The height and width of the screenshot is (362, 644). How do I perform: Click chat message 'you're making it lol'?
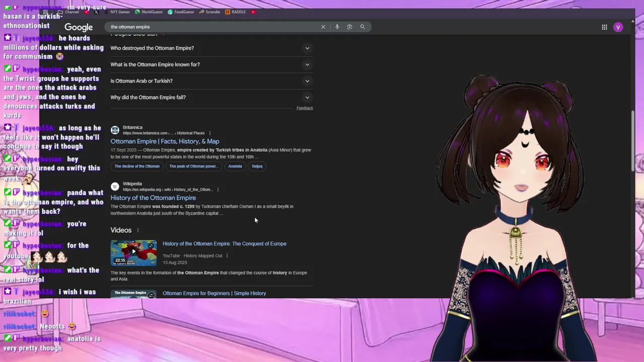click(x=45, y=228)
